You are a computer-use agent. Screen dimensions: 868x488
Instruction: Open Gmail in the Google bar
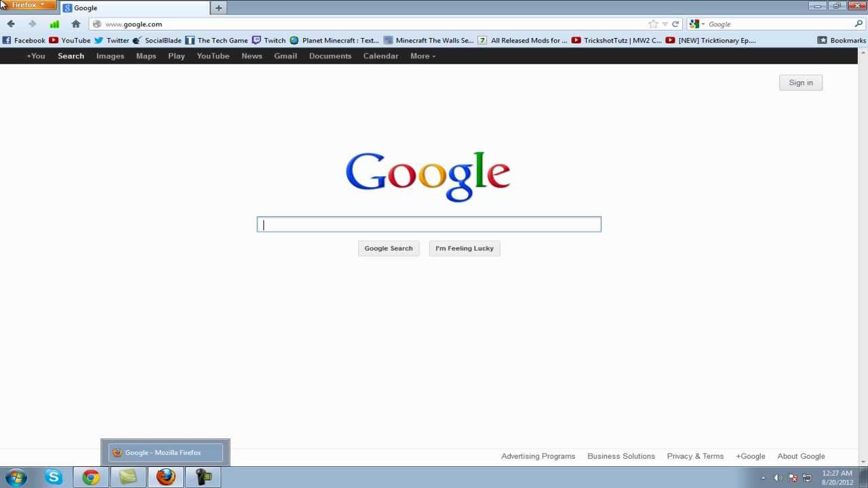pyautogui.click(x=285, y=56)
